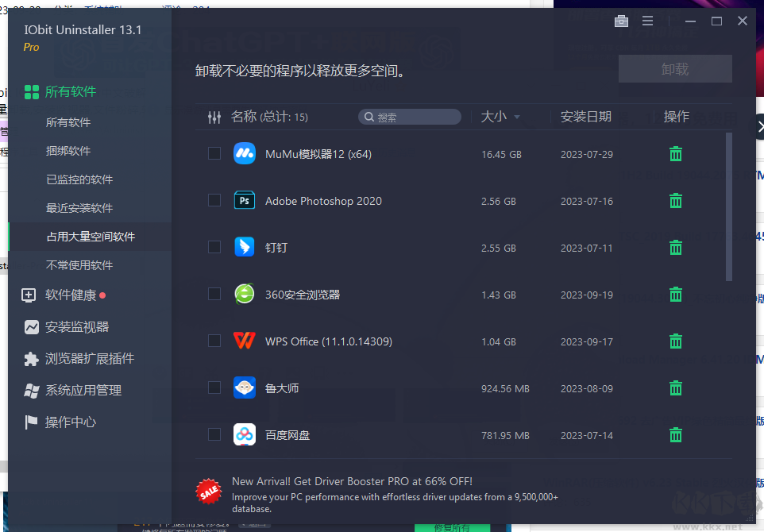
Task: Click trash icon for 鲁大师
Action: click(x=675, y=387)
